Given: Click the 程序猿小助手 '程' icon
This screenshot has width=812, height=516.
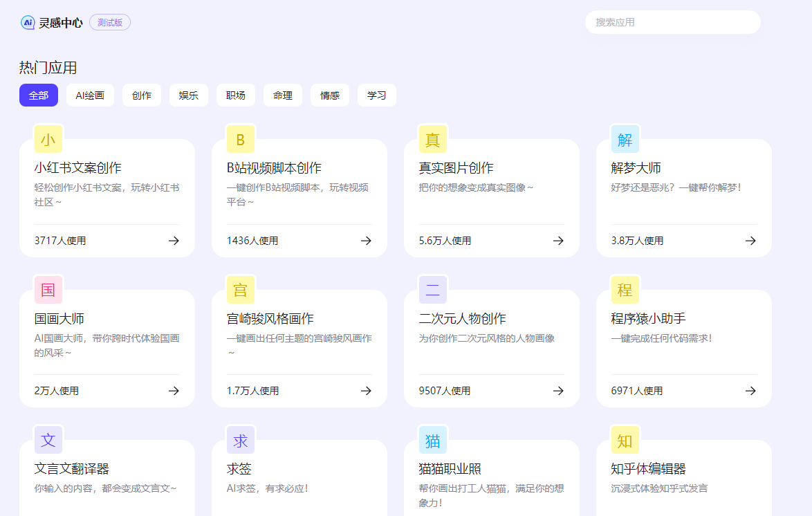Looking at the screenshot, I should 625,290.
